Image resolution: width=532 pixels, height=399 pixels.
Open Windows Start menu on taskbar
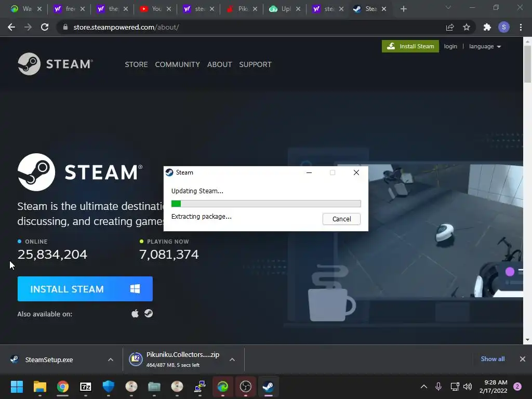click(17, 386)
